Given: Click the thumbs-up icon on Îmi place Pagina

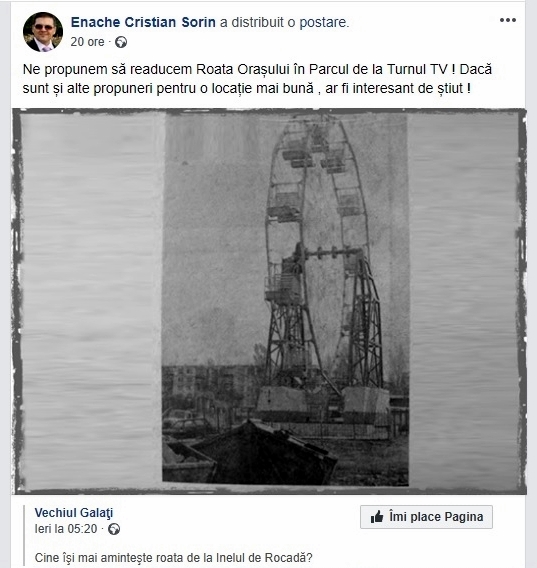Looking at the screenshot, I should click(377, 517).
